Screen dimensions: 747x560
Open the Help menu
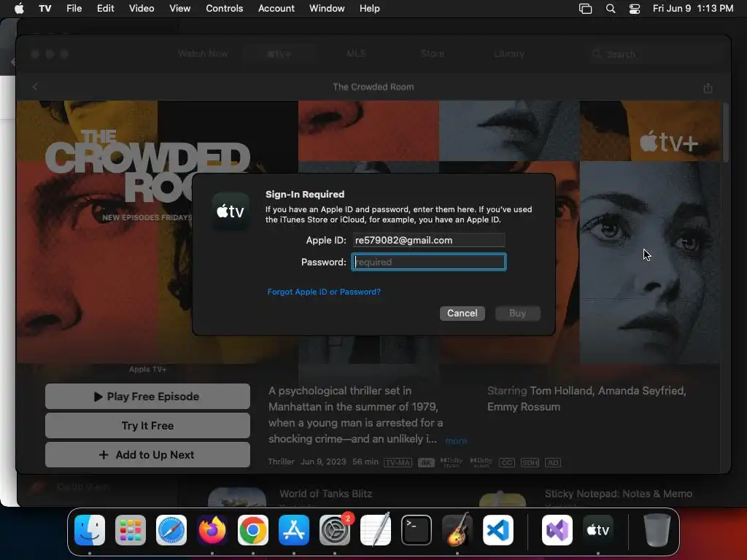tap(370, 8)
